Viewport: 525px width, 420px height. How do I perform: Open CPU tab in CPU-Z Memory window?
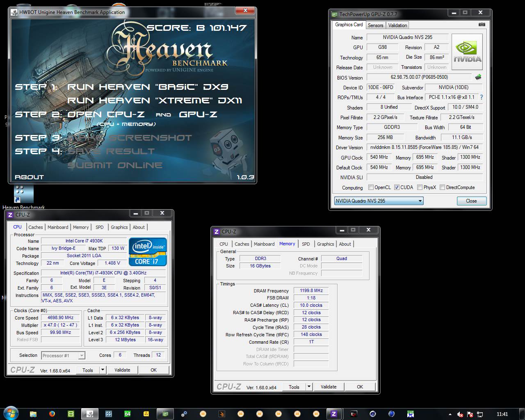pyautogui.click(x=224, y=244)
